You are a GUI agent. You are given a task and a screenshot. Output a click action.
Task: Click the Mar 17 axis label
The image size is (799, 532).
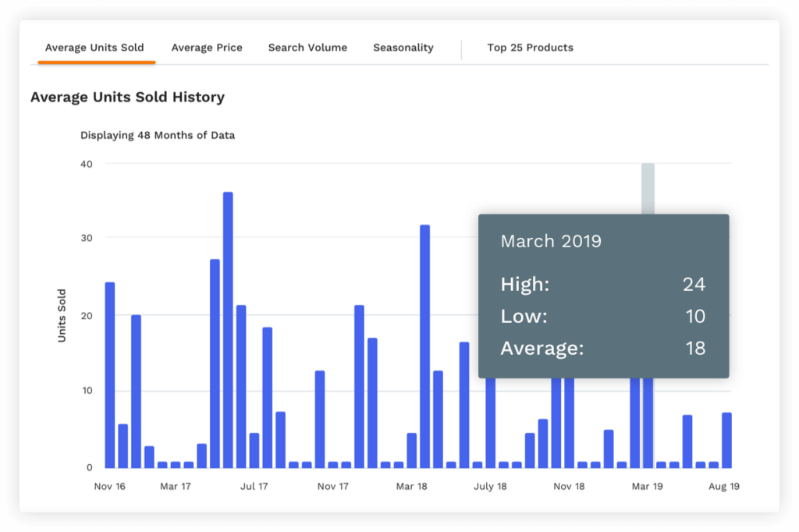coord(176,486)
